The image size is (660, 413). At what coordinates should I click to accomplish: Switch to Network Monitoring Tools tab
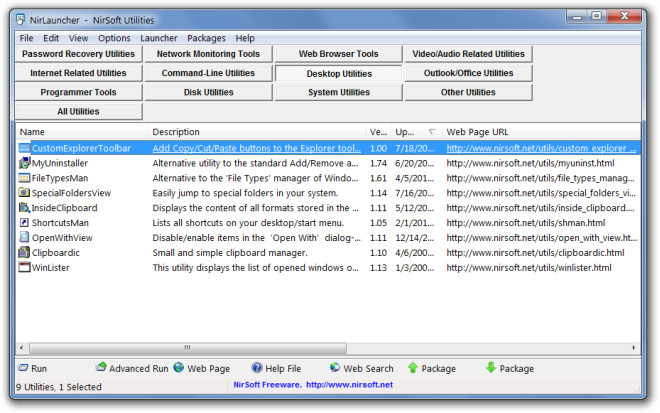click(208, 54)
